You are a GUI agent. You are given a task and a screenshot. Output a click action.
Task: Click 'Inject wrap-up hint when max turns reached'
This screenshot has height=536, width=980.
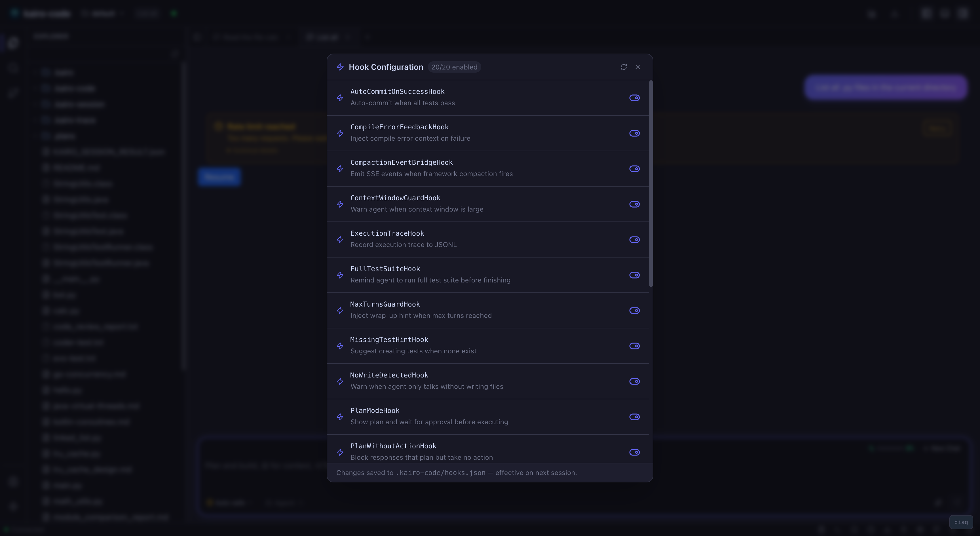point(421,315)
